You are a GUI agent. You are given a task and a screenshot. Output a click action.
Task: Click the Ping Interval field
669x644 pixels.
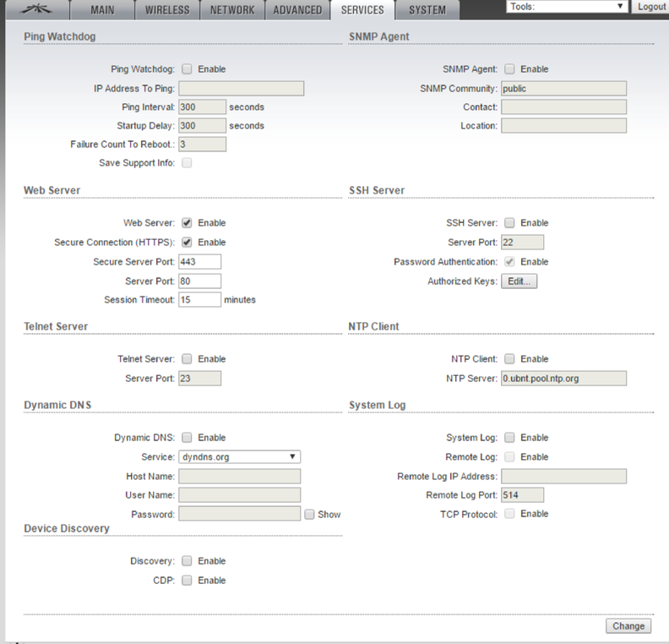click(202, 106)
